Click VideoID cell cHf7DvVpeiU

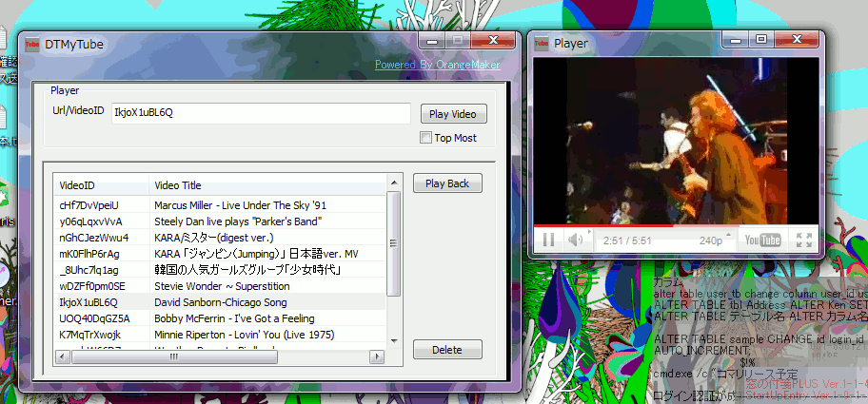click(89, 205)
